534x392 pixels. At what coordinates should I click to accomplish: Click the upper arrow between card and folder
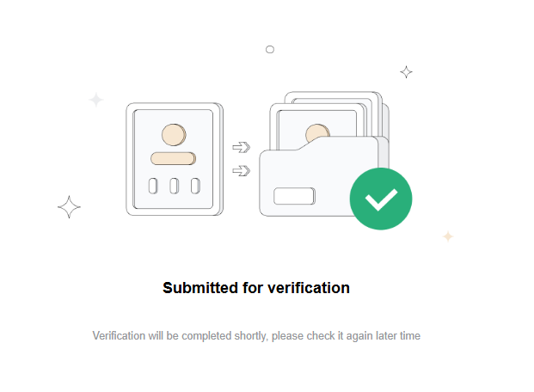click(x=242, y=148)
